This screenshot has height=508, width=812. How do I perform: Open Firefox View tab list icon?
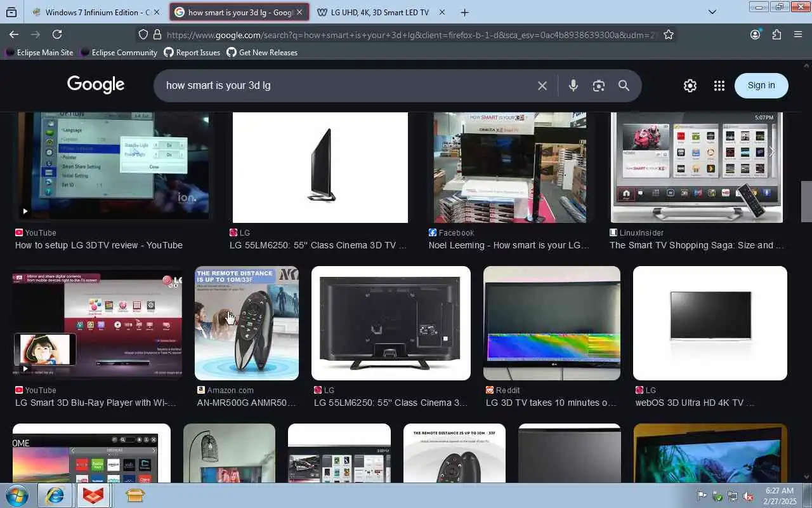11,12
